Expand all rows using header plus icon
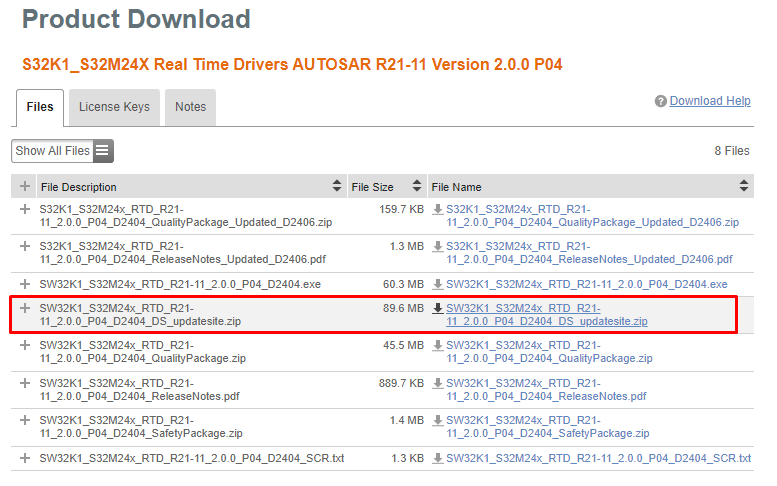777x486 pixels. coord(25,187)
